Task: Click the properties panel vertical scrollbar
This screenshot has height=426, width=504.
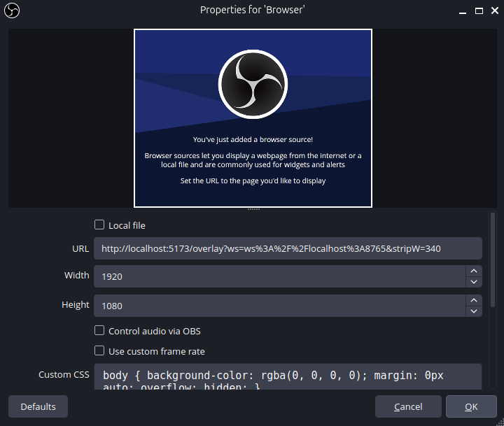Action: 493,260
